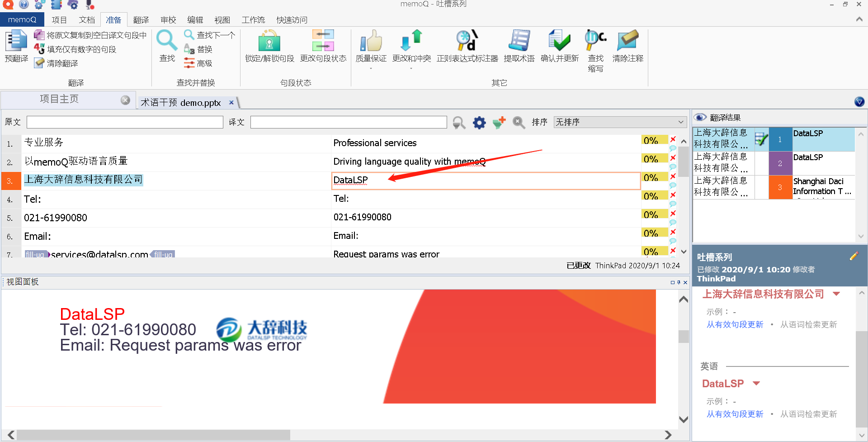The image size is (868, 442).
Task: Close the 术语干预 demo.pptx document tab
Action: coord(231,102)
